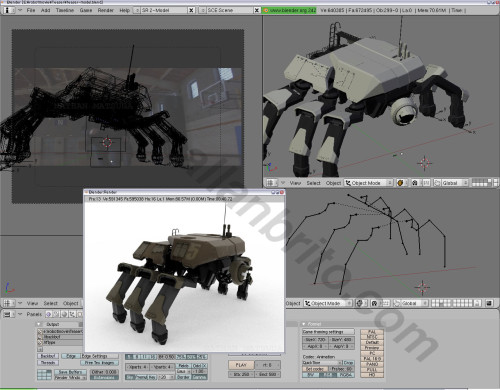Toggle the transform manipulator hand icon top-right viewport
Screen dimensions: 500x390
click(437, 183)
